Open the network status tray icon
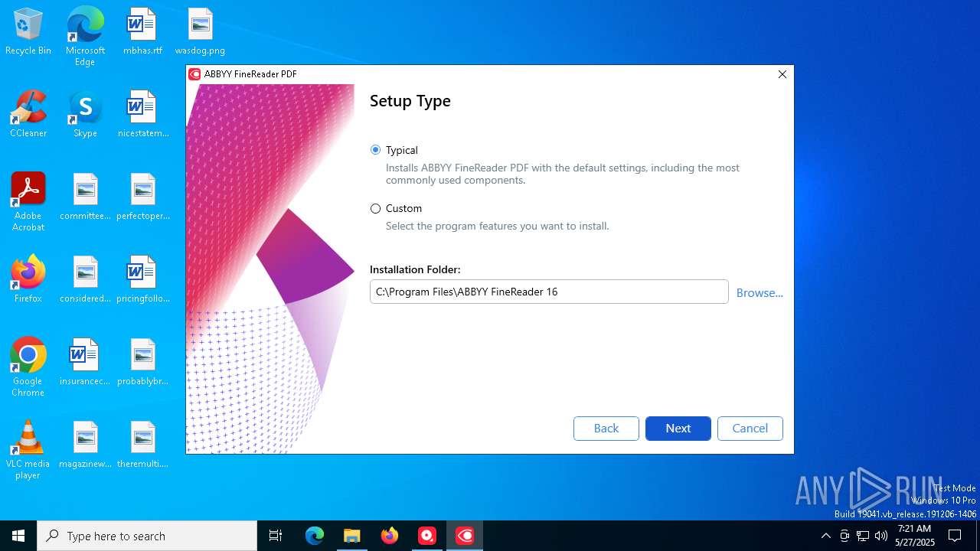This screenshot has width=980, height=551. coord(863,536)
